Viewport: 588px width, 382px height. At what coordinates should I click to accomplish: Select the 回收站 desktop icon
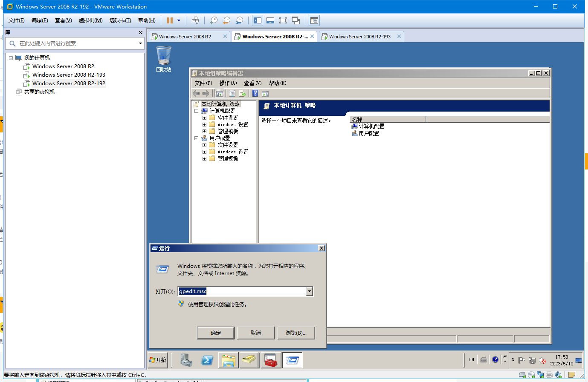click(164, 59)
